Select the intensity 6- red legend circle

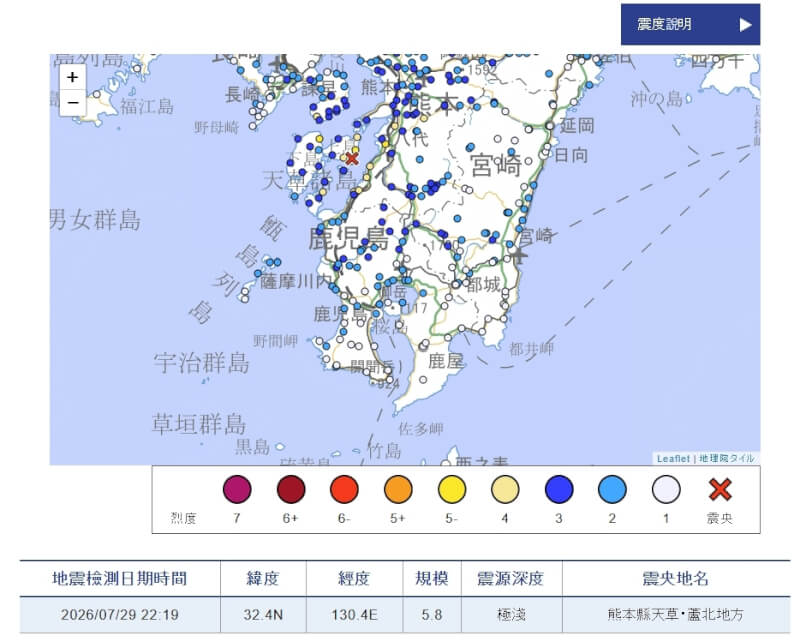tap(344, 489)
